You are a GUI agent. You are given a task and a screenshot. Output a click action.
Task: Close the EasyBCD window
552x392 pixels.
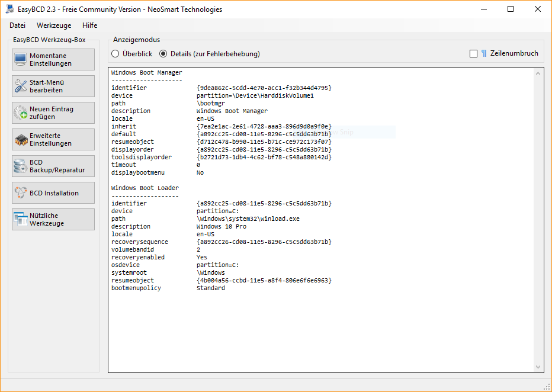(x=538, y=9)
